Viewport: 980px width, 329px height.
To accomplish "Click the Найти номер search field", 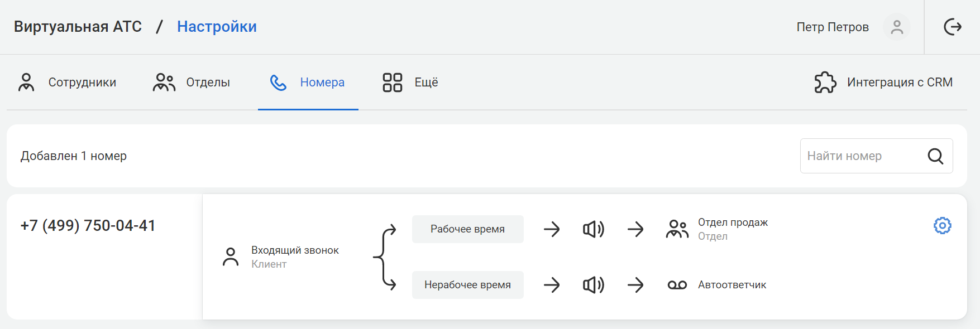I will click(x=860, y=156).
